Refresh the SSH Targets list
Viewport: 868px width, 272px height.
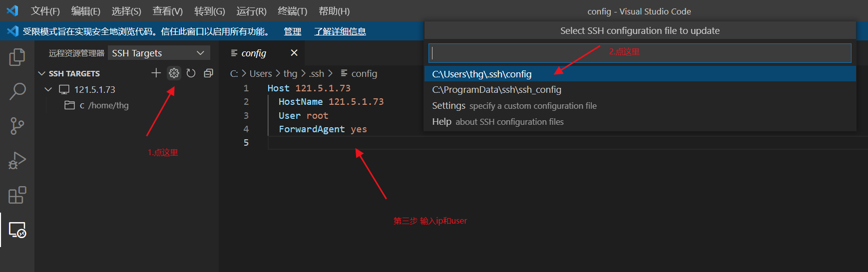[191, 73]
